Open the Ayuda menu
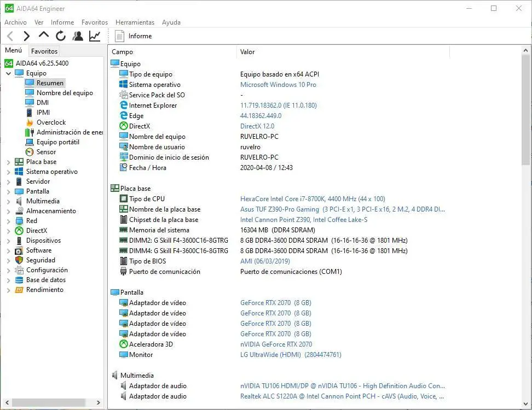The width and height of the screenshot is (532, 410). (x=171, y=22)
